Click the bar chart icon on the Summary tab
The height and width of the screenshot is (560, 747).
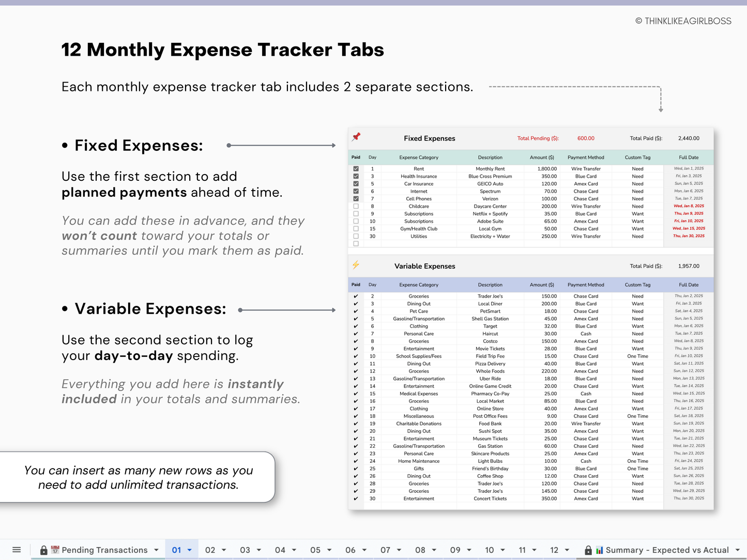[599, 550]
